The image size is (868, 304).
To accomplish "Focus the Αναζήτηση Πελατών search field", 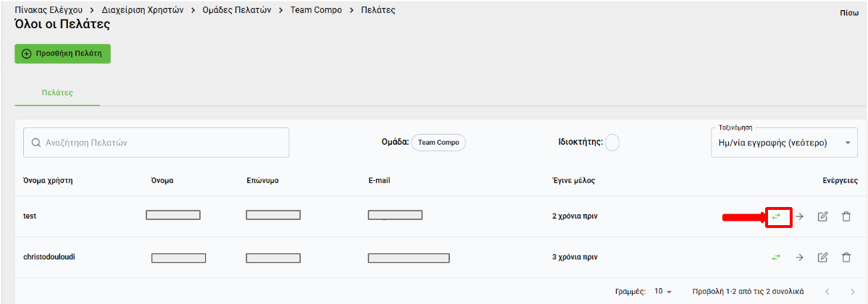I will point(157,143).
